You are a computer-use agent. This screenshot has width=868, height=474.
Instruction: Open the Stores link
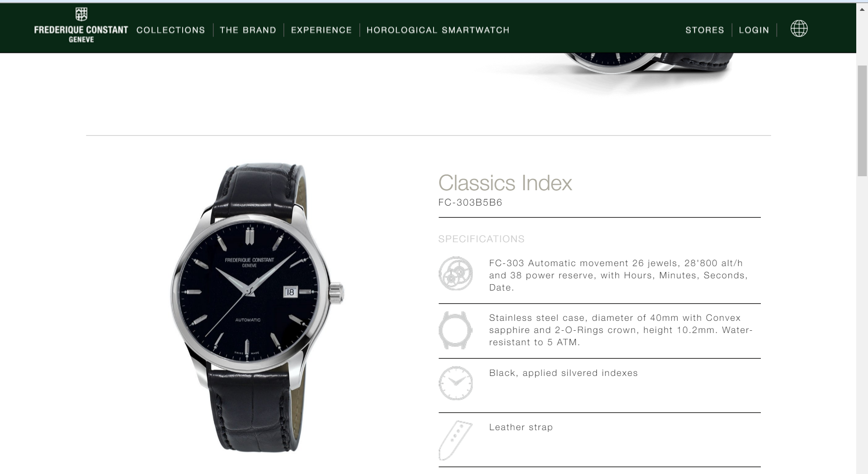[704, 30]
